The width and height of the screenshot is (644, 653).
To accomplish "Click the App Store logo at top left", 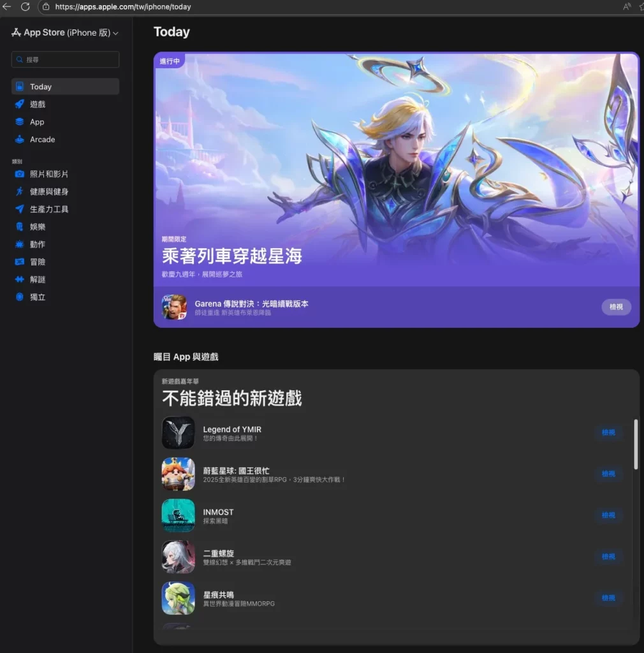I will coord(15,32).
